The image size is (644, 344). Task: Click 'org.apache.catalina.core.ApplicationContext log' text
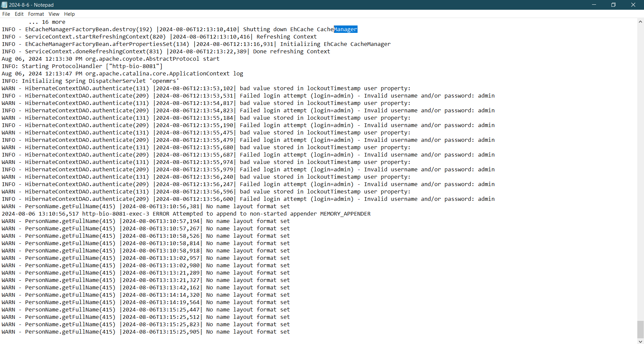click(x=164, y=74)
